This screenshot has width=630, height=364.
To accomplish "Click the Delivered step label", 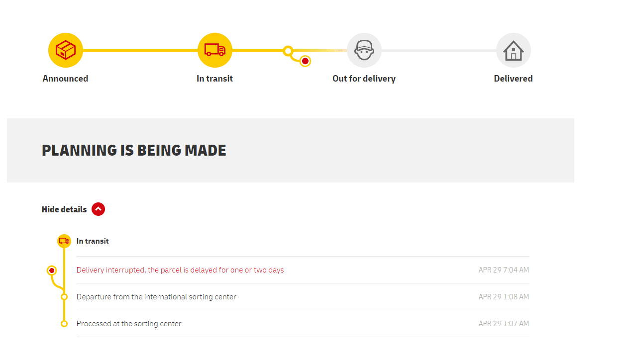I will (x=513, y=79).
